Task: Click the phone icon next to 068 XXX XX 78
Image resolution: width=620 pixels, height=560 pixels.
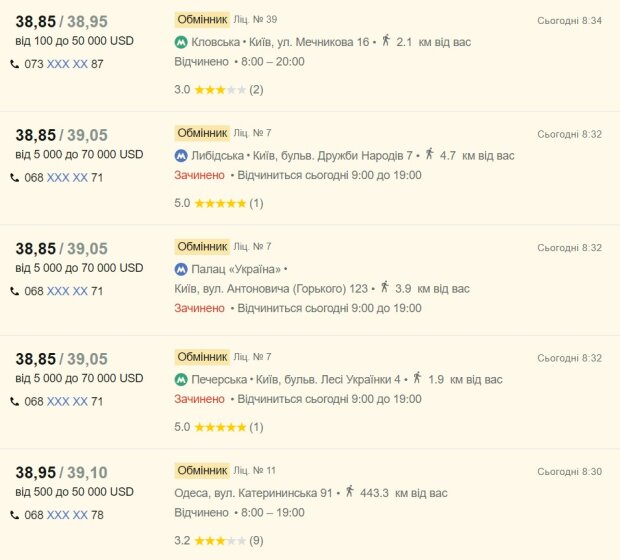Action: coord(15,515)
